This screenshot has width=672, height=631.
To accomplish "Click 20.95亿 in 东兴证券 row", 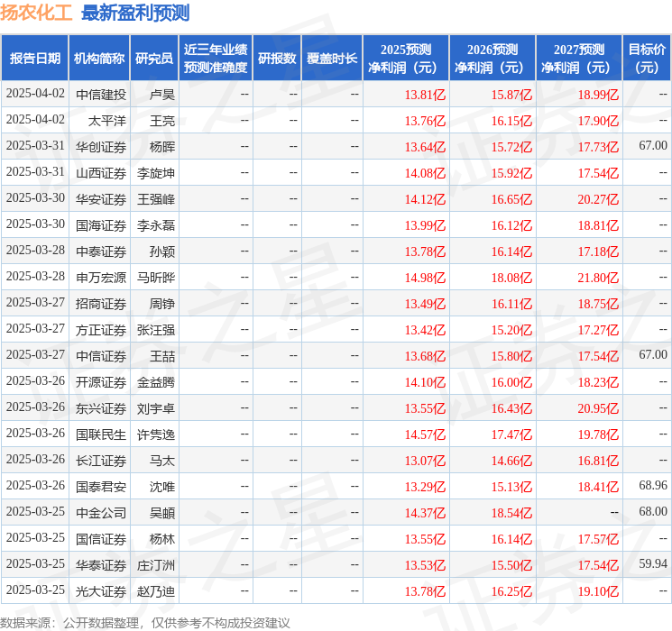I will pyautogui.click(x=598, y=408).
